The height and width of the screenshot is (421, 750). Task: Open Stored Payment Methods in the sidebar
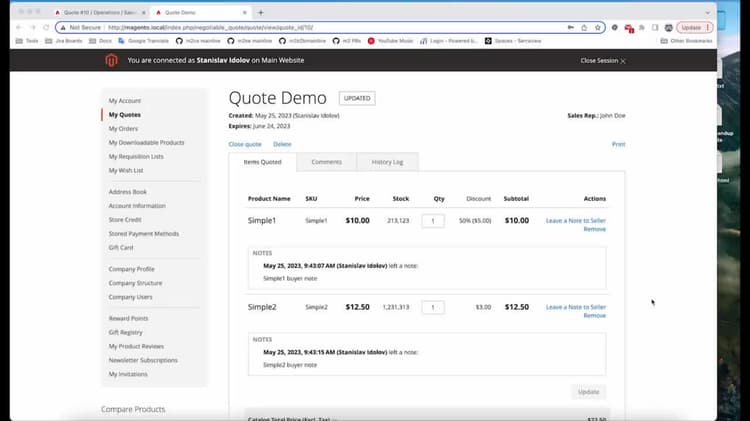[143, 233]
